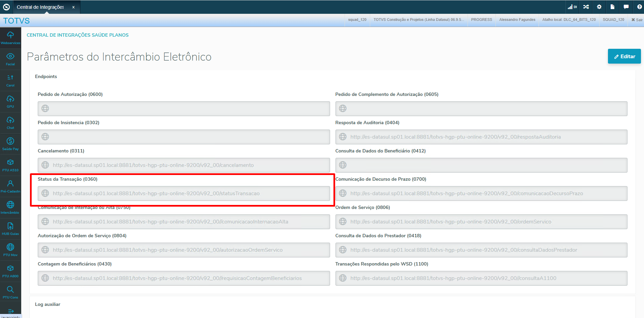Image resolution: width=644 pixels, height=318 pixels.
Task: Click the autorizacaoOrdemServico URL field
Action: [x=184, y=250]
